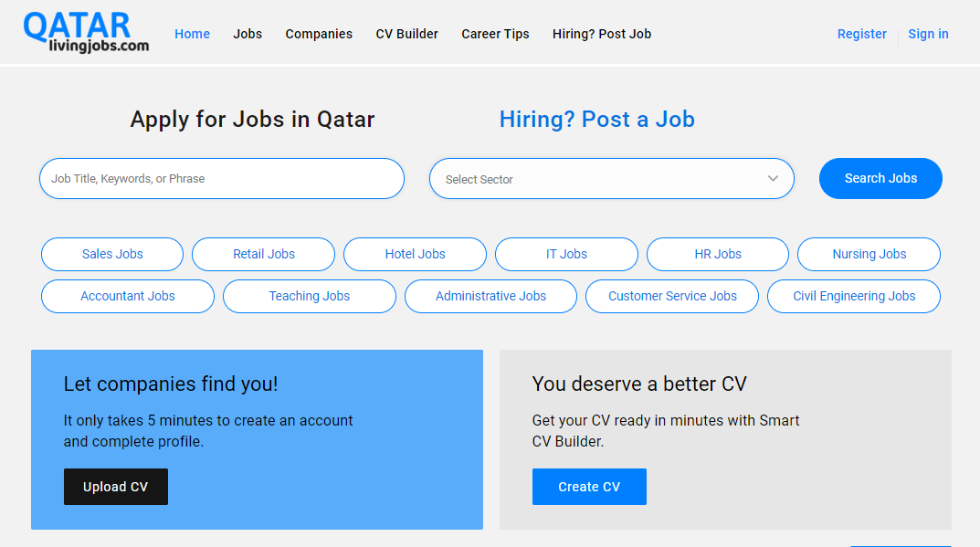Choose the Nursing Jobs pill
This screenshot has width=980, height=547.
[x=869, y=254]
